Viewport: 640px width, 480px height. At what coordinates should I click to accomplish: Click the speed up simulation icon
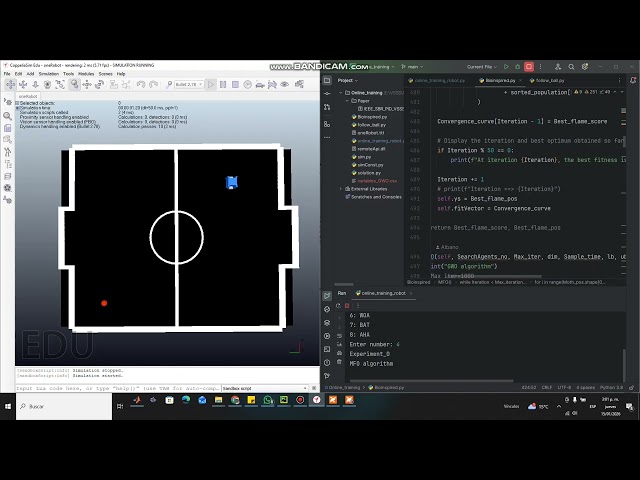click(272, 84)
